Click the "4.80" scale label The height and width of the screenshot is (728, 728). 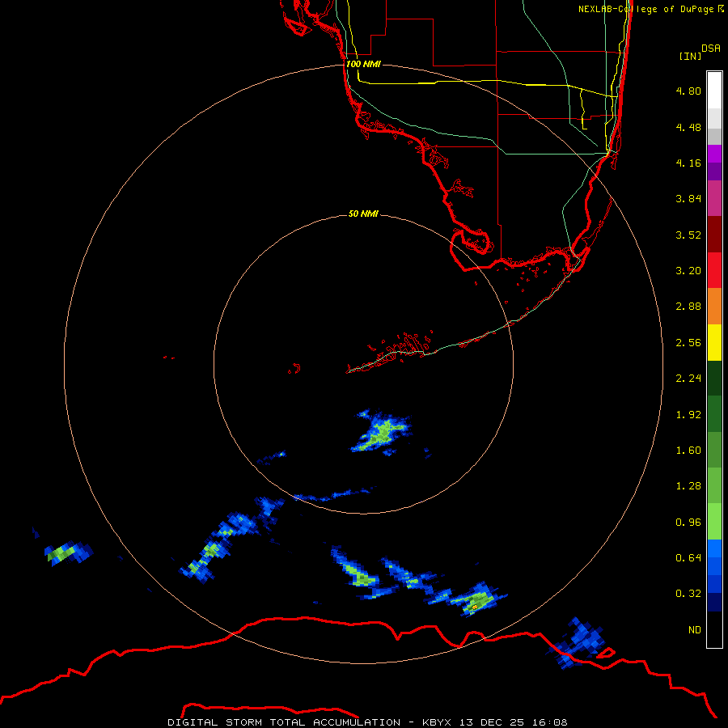click(x=688, y=91)
